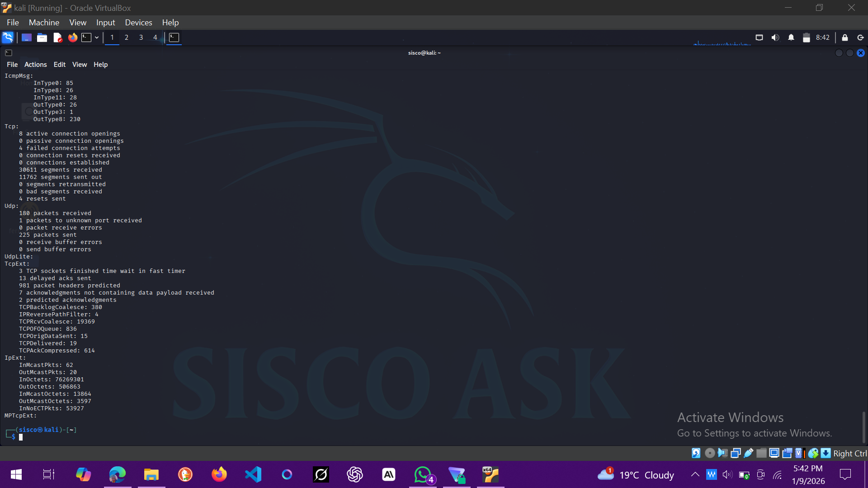Click VirtualBox display status icon
The height and width of the screenshot is (488, 868).
(x=774, y=453)
